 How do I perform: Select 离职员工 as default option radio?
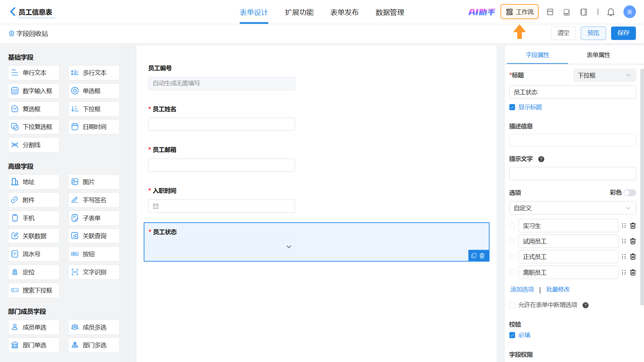(512, 272)
